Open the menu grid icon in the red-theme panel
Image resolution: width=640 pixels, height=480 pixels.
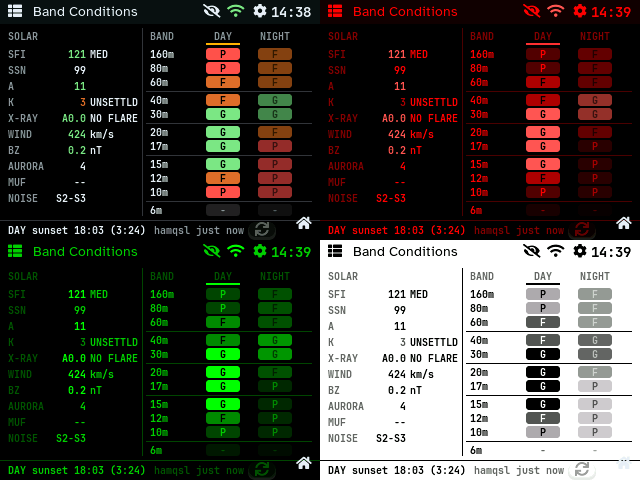(335, 11)
